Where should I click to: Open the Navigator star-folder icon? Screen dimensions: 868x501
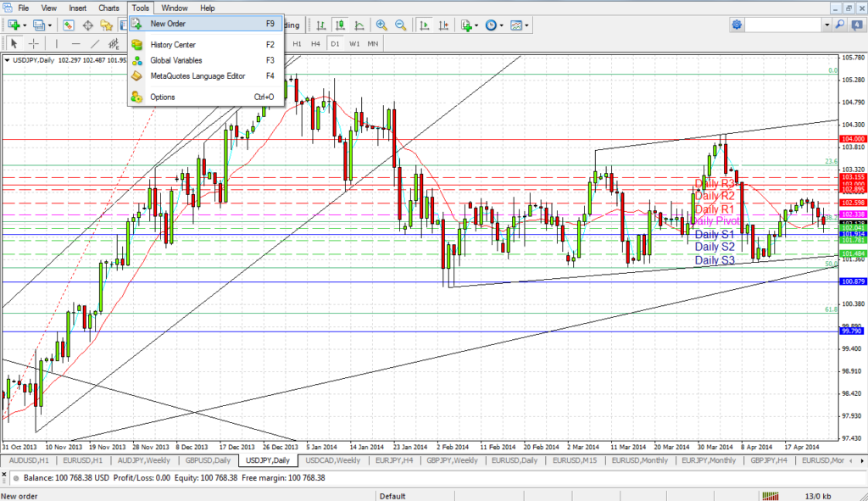click(106, 25)
